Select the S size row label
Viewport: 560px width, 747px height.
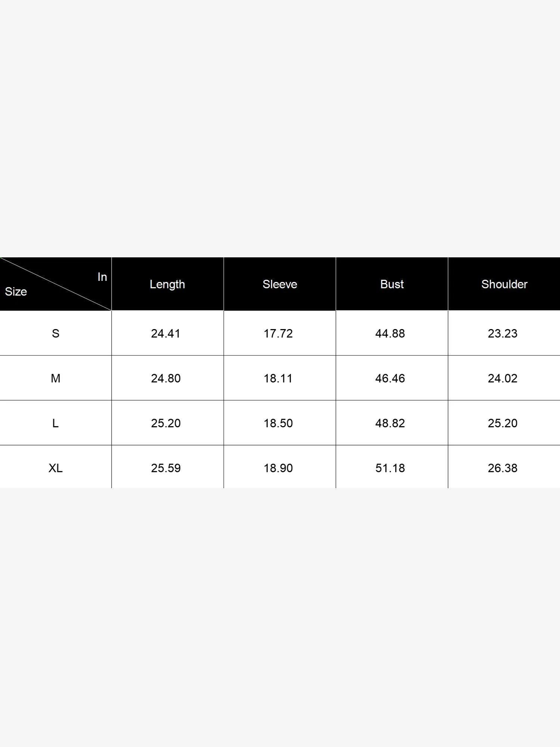pyautogui.click(x=55, y=333)
